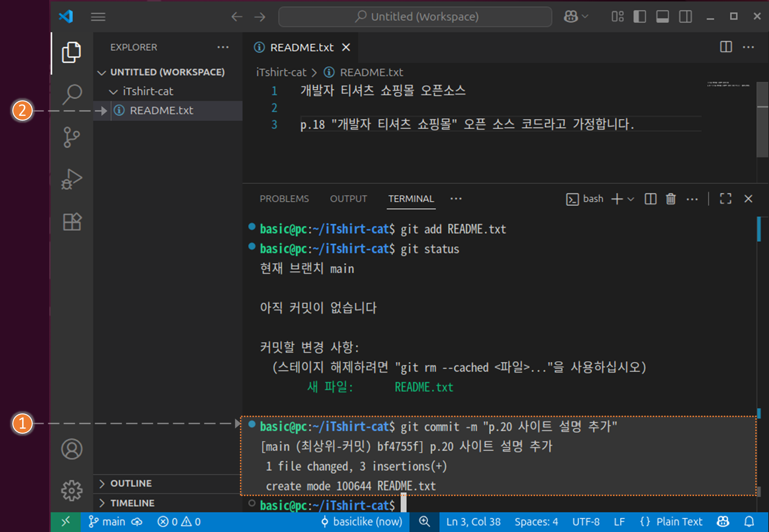
Task: Go back with the left arrow
Action: click(x=237, y=17)
